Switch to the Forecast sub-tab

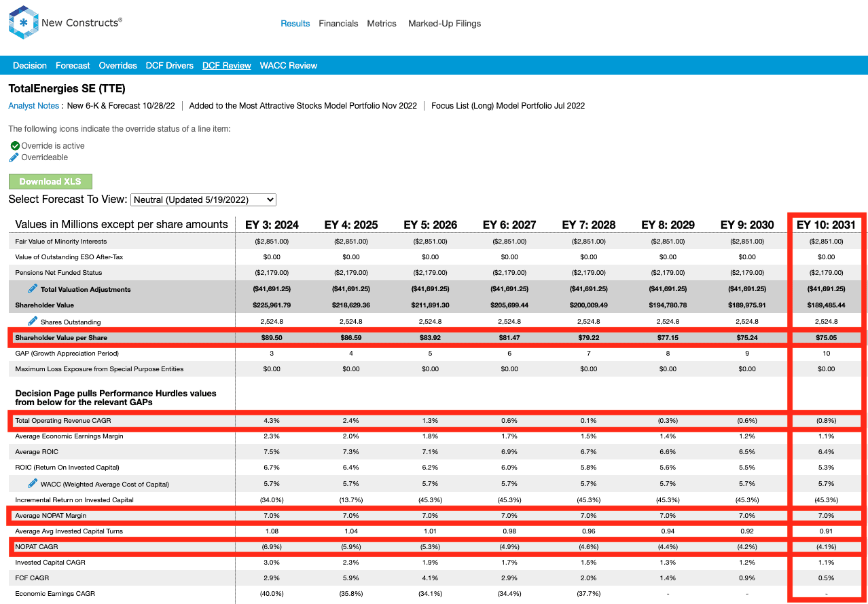(73, 66)
